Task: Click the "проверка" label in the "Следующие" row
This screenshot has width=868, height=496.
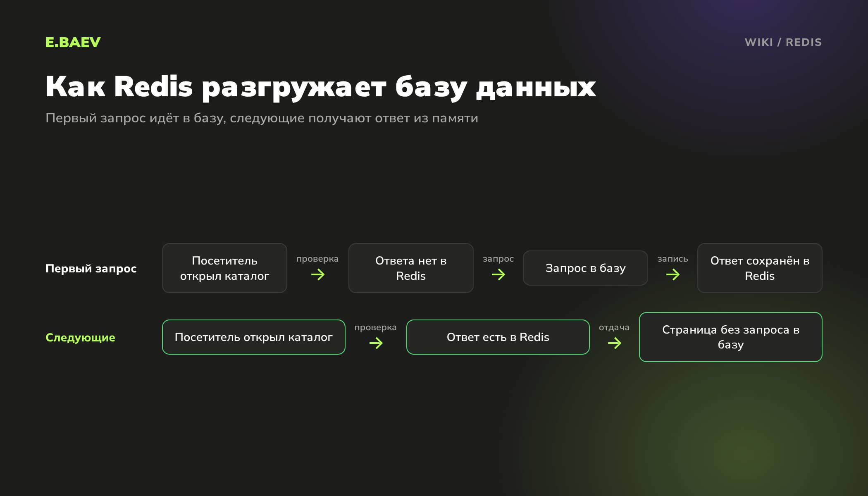Action: click(376, 328)
